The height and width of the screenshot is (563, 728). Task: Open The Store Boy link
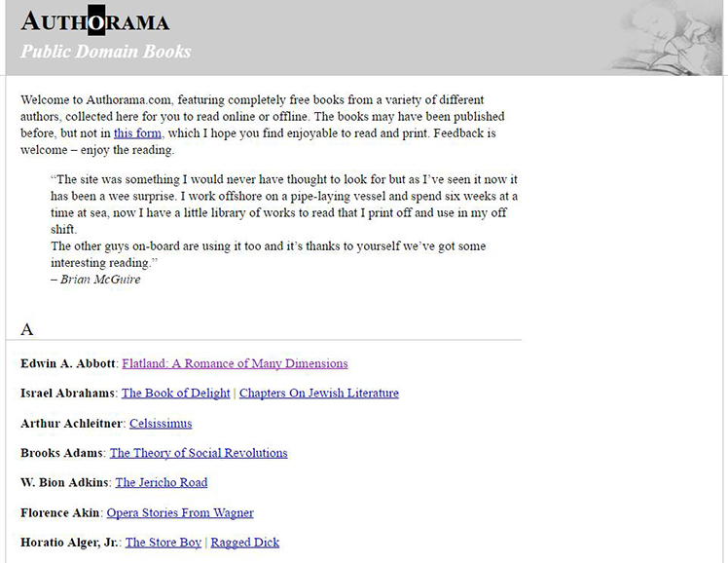(x=164, y=543)
